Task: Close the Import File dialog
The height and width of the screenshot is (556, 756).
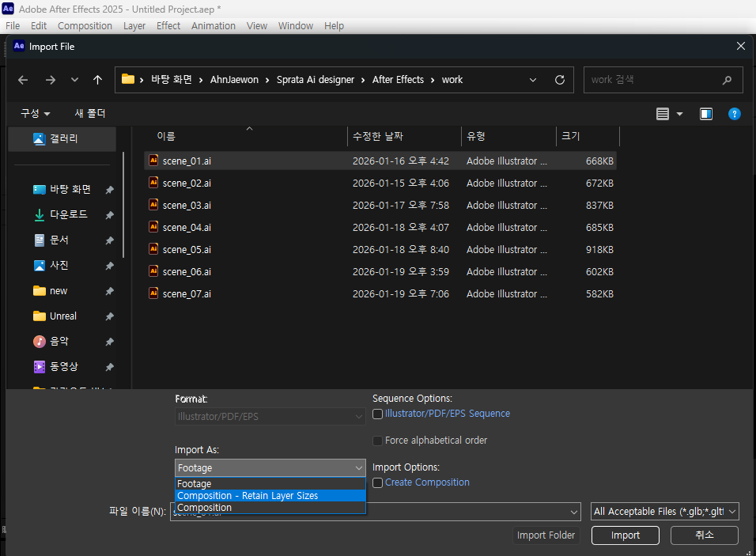Action: click(x=740, y=47)
